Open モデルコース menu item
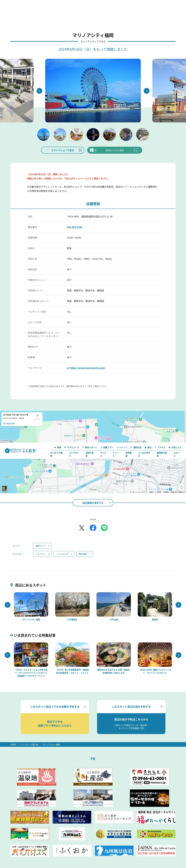 tap(72, 447)
